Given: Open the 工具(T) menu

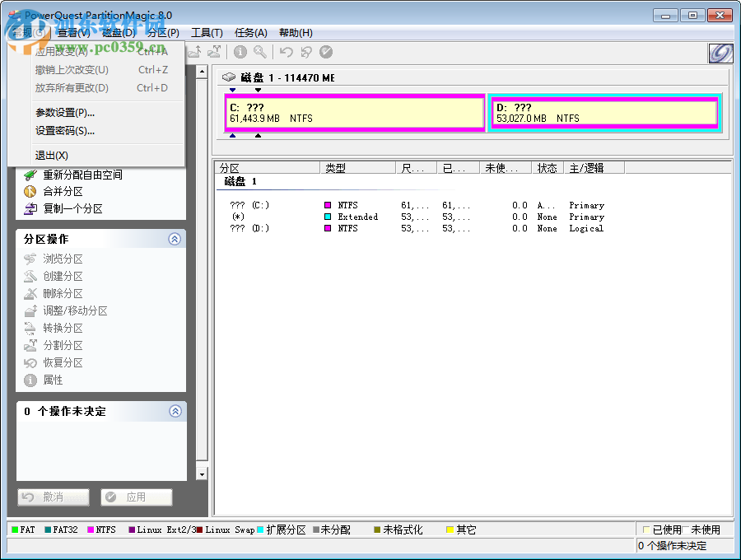Looking at the screenshot, I should pyautogui.click(x=206, y=32).
